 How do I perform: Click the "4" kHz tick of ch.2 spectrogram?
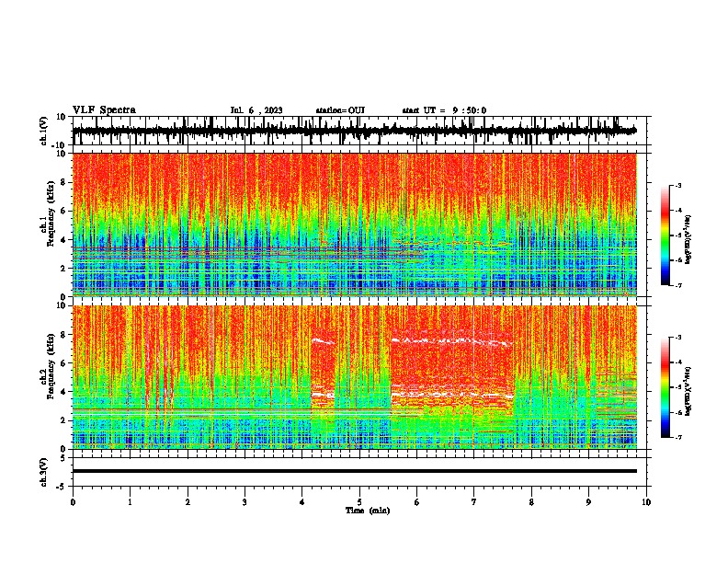click(63, 392)
